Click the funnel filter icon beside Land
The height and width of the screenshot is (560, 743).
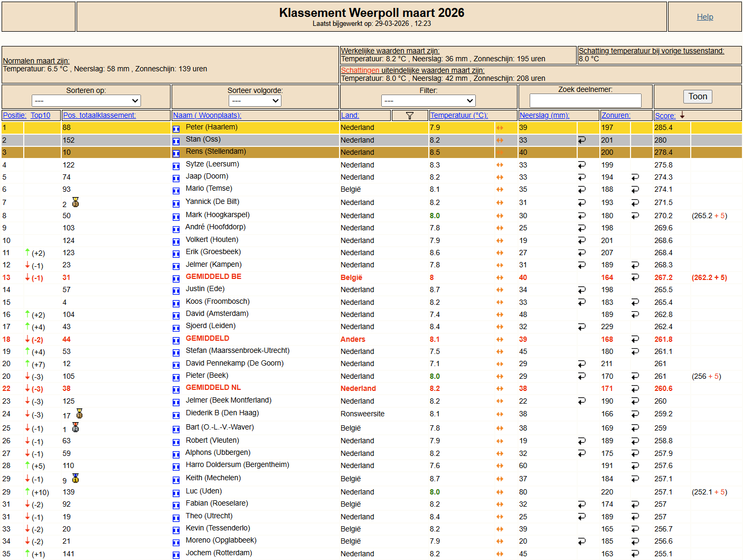409,116
